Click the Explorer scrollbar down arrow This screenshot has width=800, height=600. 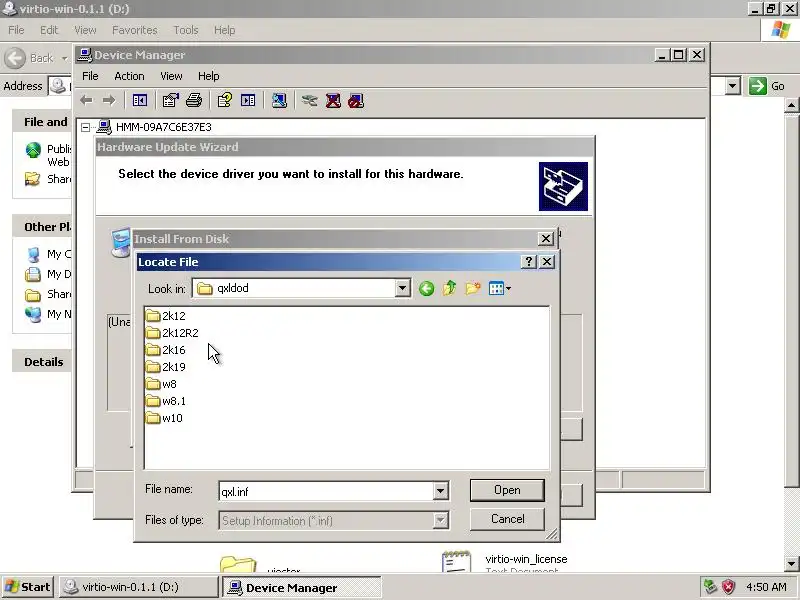pos(791,564)
